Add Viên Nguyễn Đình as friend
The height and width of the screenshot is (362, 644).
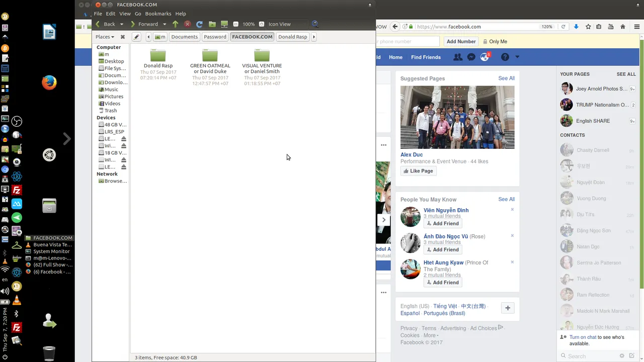tap(443, 223)
